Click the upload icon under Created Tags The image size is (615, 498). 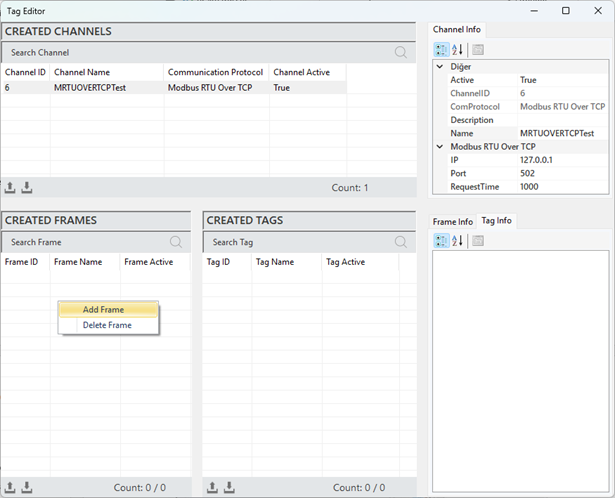point(212,487)
